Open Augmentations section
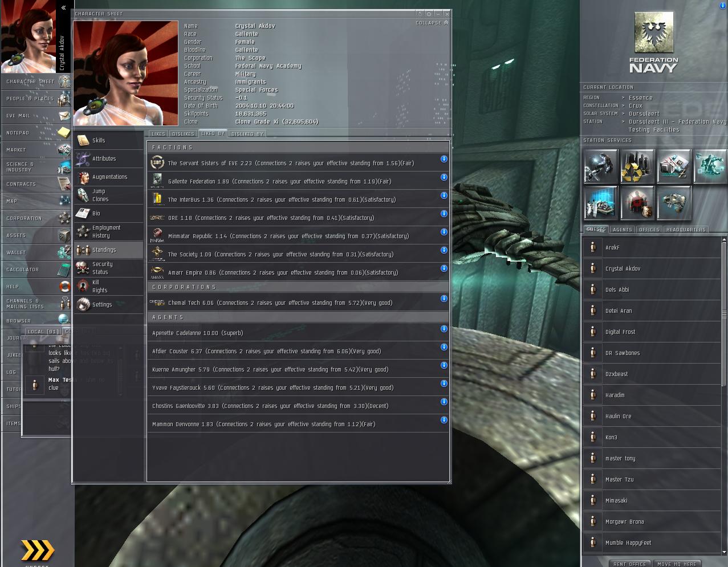 [108, 177]
